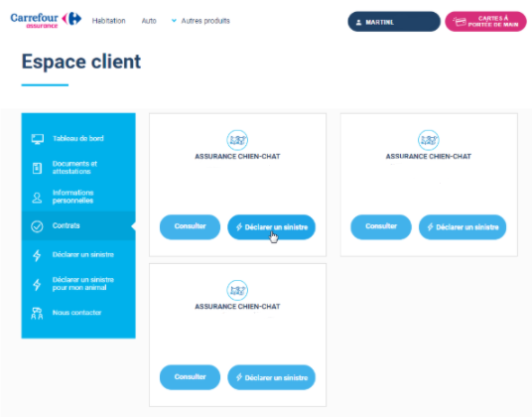Click the Informations personnelles person icon
The height and width of the screenshot is (417, 532).
pos(37,198)
